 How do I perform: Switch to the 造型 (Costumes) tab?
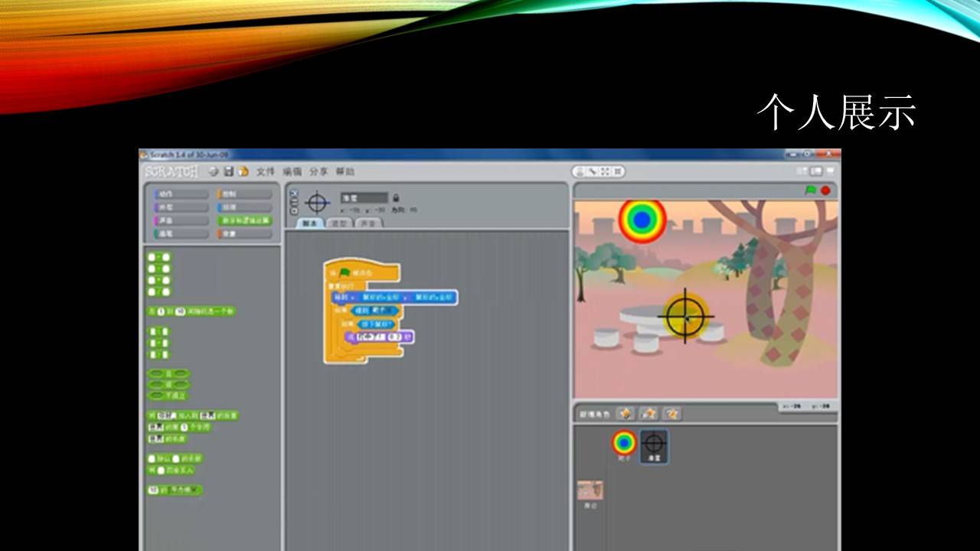[339, 223]
